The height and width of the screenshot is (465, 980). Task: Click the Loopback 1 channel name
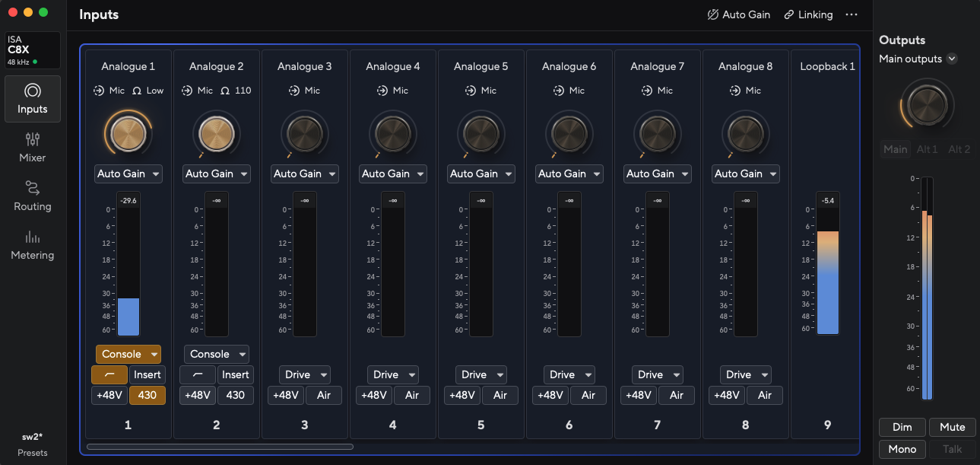[x=828, y=66]
